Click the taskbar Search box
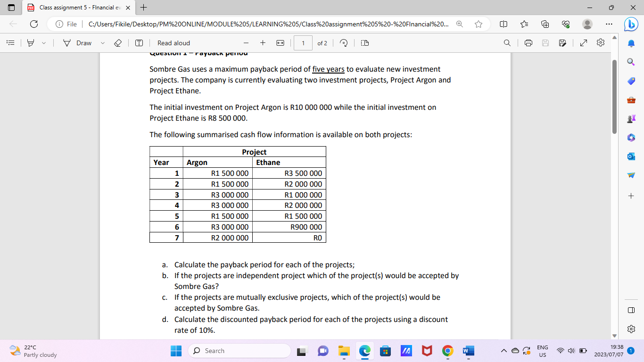Screen dimensions: 644x362 tap(239, 351)
